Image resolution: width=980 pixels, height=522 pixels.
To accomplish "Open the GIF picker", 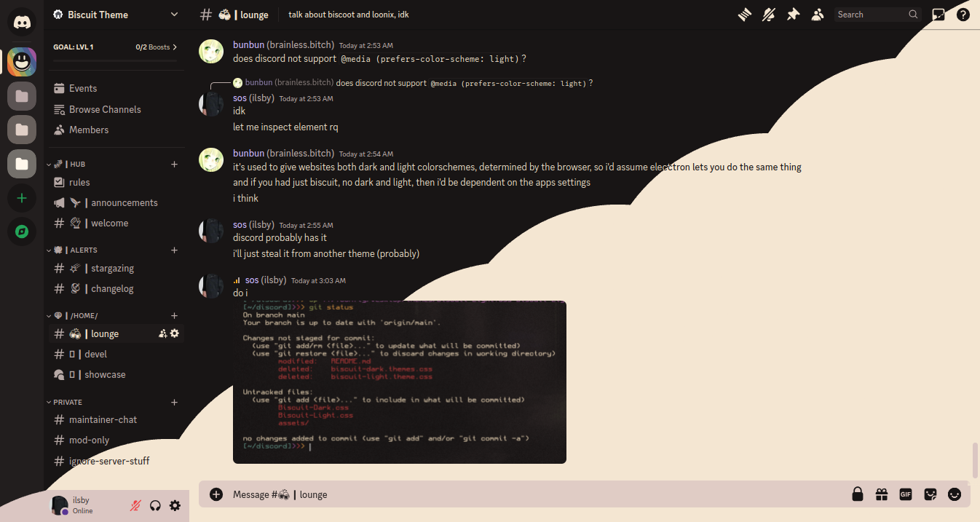I will pos(906,494).
